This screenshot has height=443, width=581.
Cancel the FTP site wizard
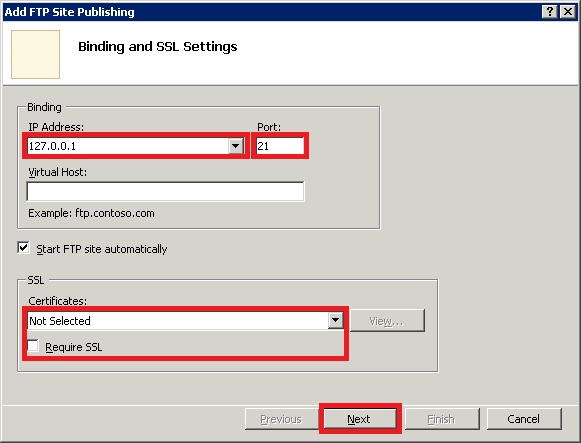coord(524,419)
